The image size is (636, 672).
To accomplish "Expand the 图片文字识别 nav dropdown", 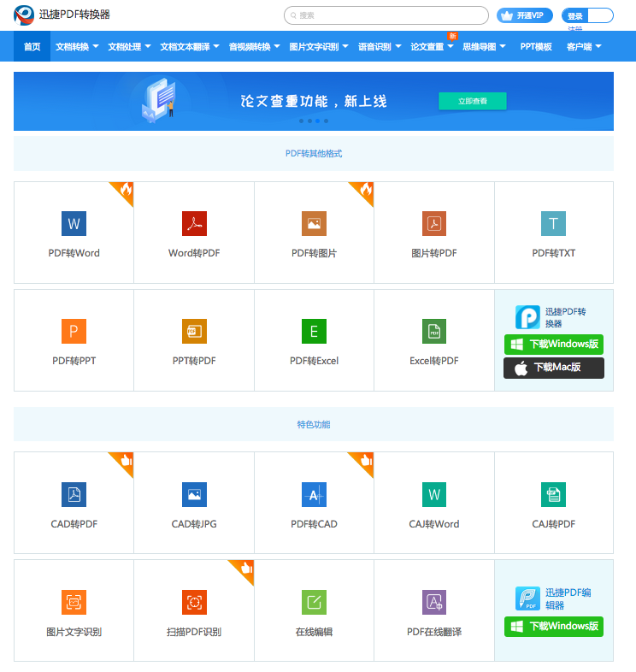I will point(319,46).
